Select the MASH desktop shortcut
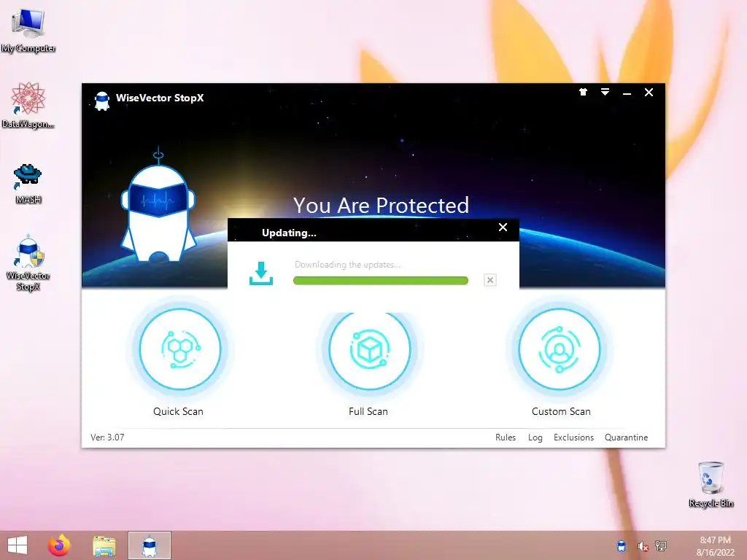 (28, 183)
